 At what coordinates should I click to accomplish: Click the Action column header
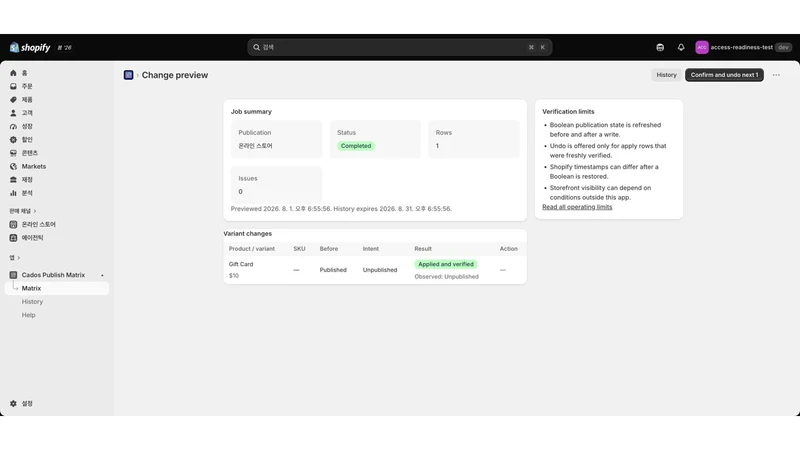tap(509, 249)
